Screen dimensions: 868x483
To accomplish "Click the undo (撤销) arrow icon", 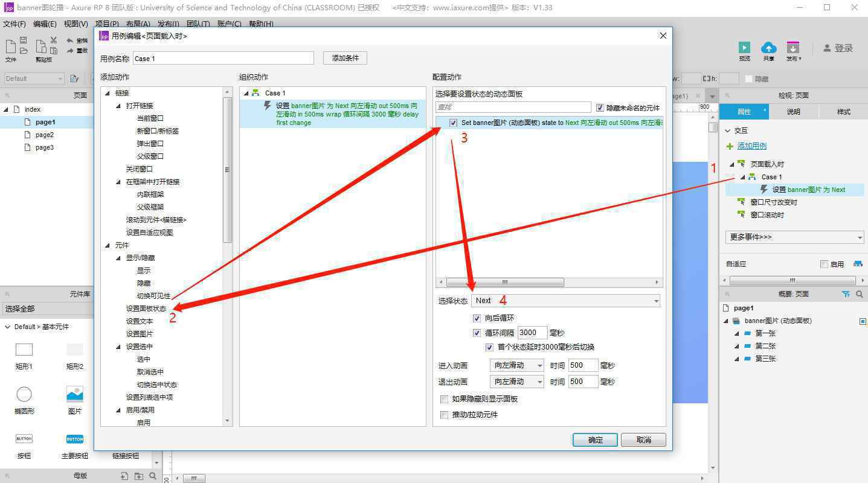I will (x=70, y=40).
